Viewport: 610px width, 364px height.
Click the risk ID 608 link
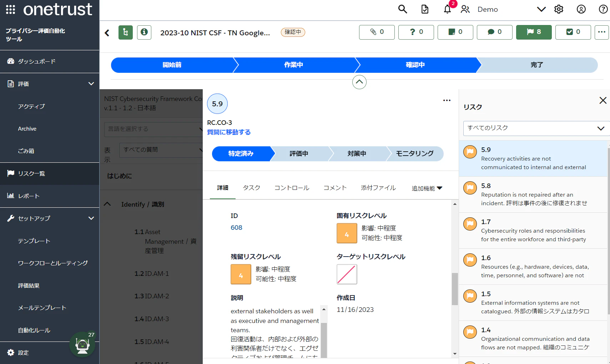pos(236,228)
